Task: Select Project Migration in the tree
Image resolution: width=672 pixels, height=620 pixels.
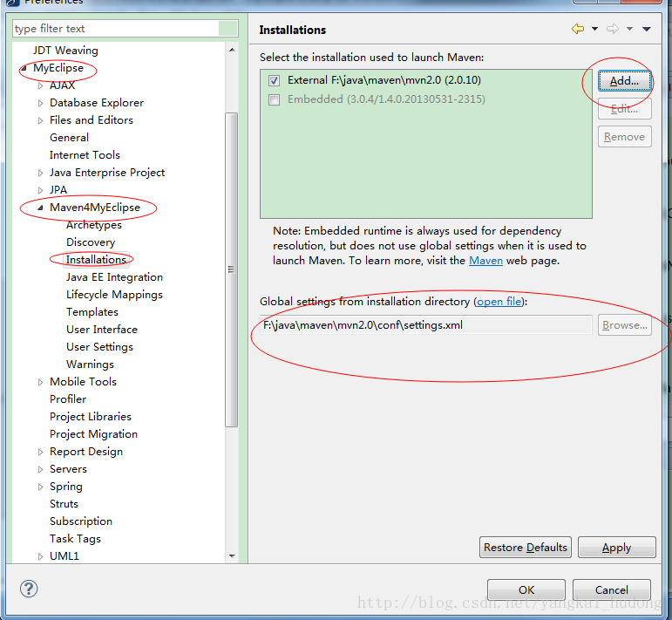Action: [93, 434]
